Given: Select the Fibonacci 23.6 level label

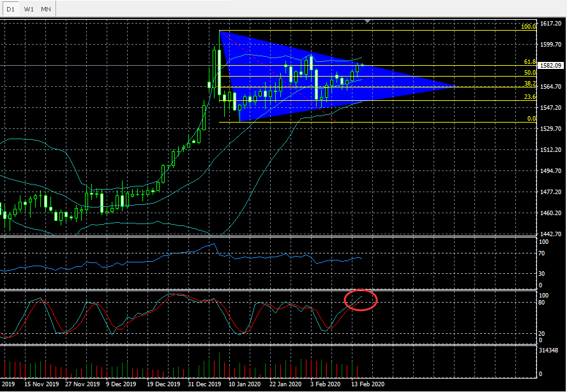Looking at the screenshot, I should pyautogui.click(x=530, y=97).
